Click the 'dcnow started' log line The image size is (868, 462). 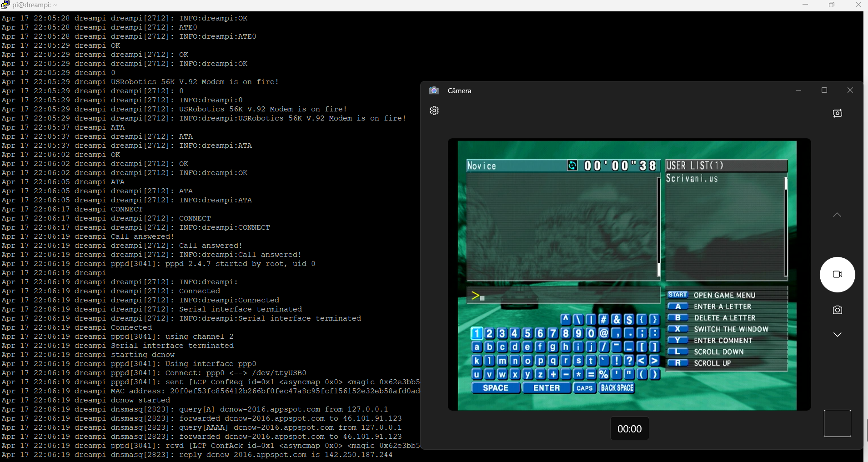point(86,400)
